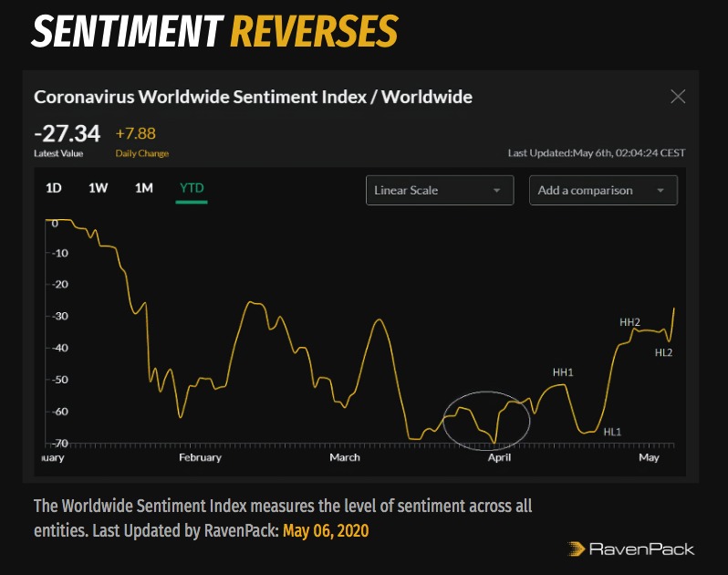Click the chart title Coronavirus Worldwide Sentiment Index
Viewport: 728px width, 575px height.
coord(253,97)
